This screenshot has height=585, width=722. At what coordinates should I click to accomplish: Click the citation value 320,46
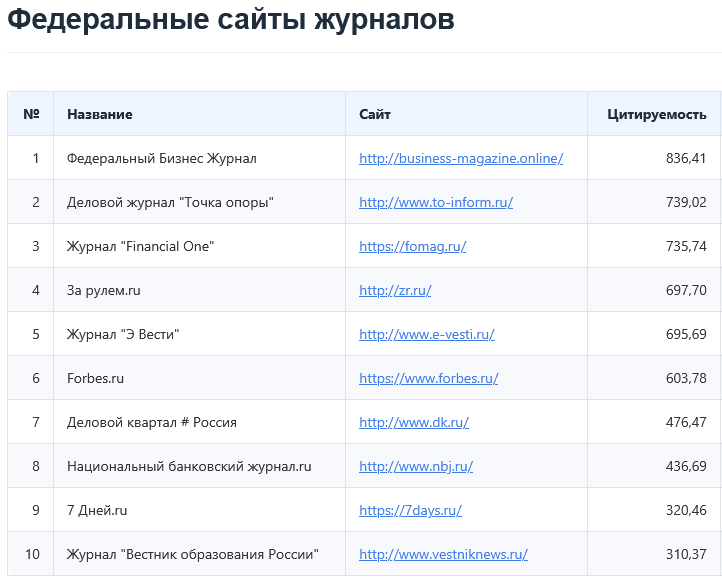[686, 510]
